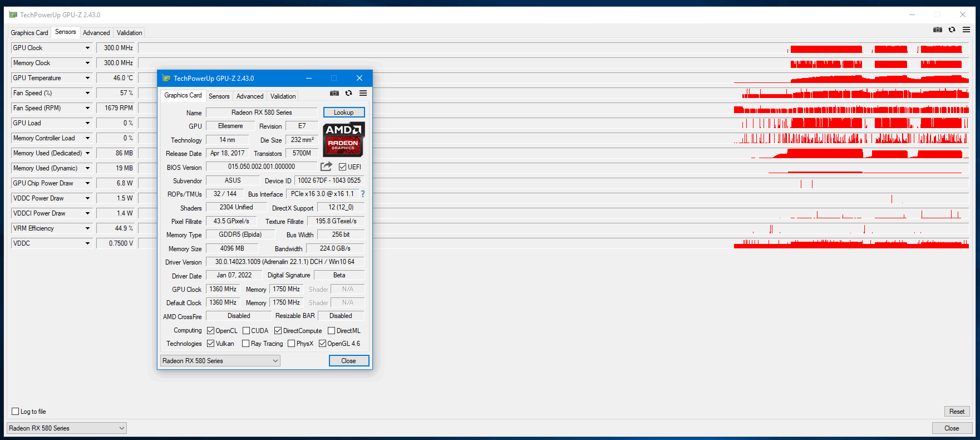Switch to Validation tab in front window

pyautogui.click(x=283, y=96)
